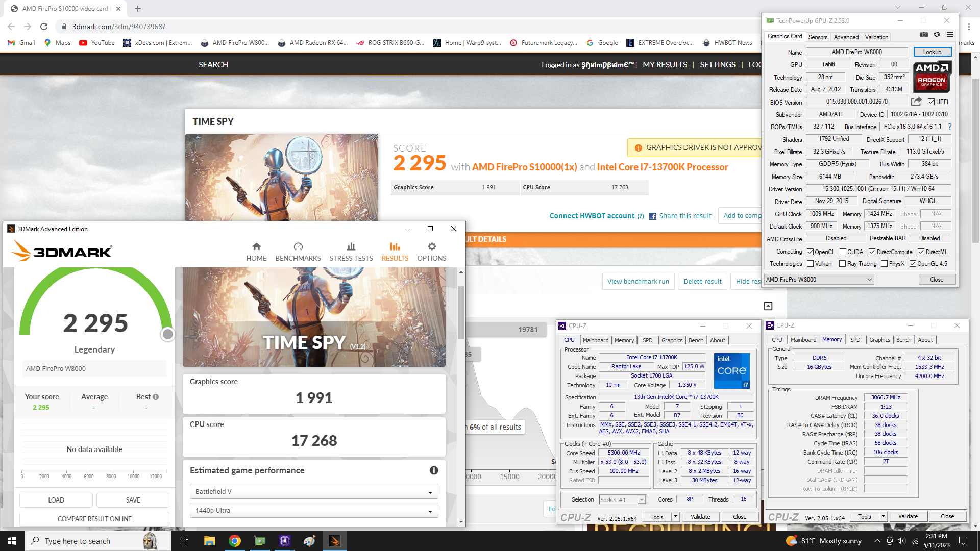
Task: Open the Battlefield V game dropdown
Action: coord(314,491)
